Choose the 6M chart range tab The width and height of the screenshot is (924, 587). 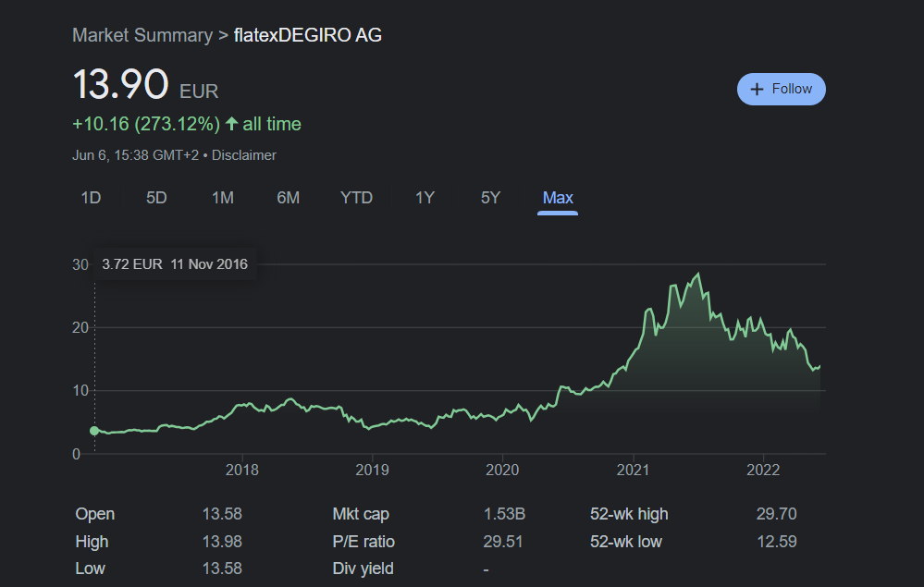[x=288, y=198]
